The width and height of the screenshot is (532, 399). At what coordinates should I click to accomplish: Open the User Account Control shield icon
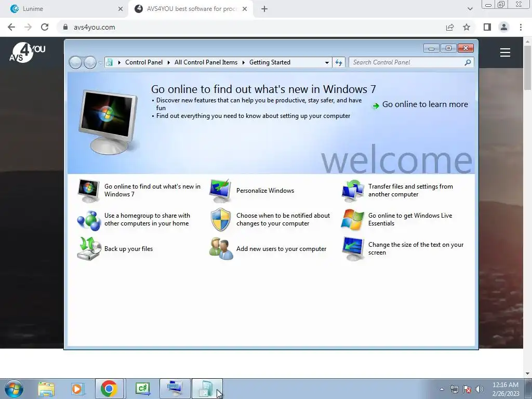220,220
